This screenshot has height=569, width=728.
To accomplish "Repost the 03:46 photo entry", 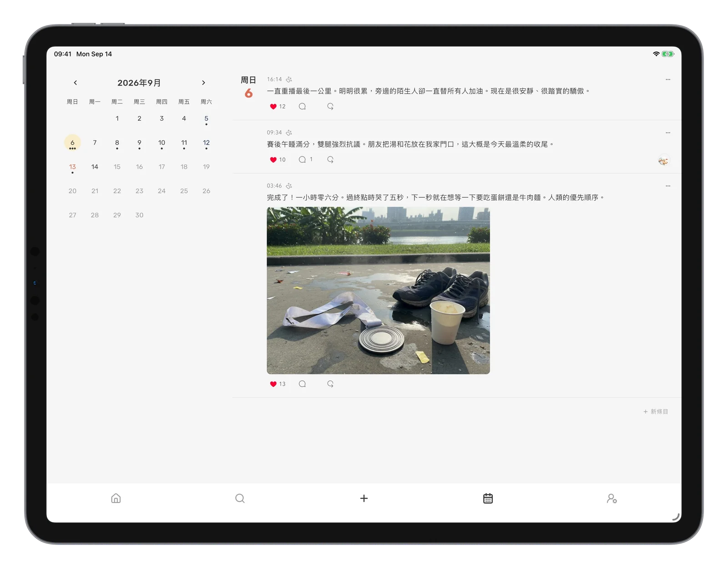I will pyautogui.click(x=330, y=384).
